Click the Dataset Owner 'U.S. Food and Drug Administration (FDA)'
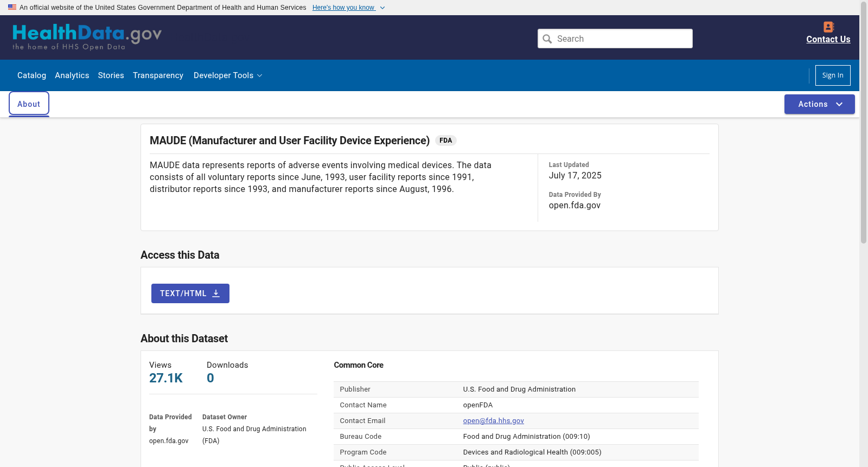The image size is (868, 467). tap(254, 435)
